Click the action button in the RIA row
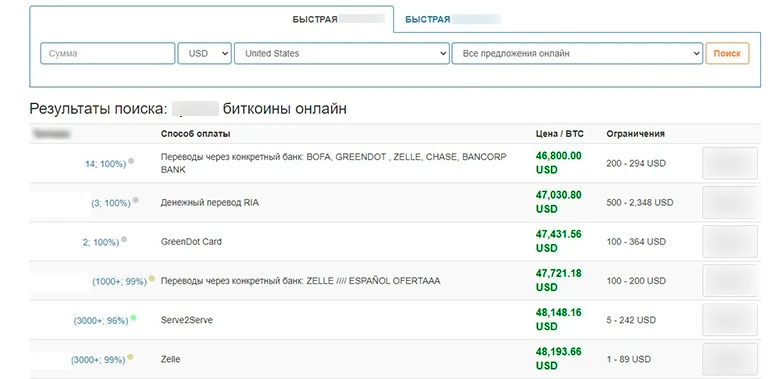Viewport: 775px width, 379px height. pos(730,202)
